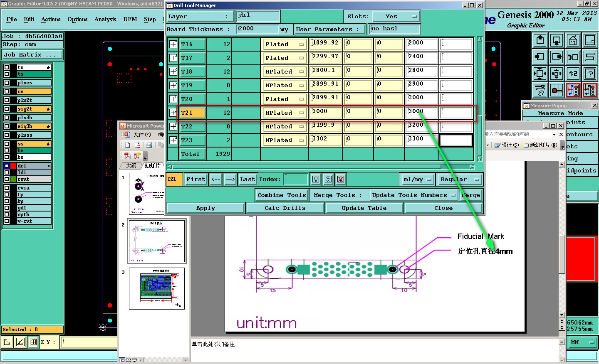Viewport: 599px width, 364px height.
Task: Click the grid square icon beside X Y
Action: (x=33, y=342)
